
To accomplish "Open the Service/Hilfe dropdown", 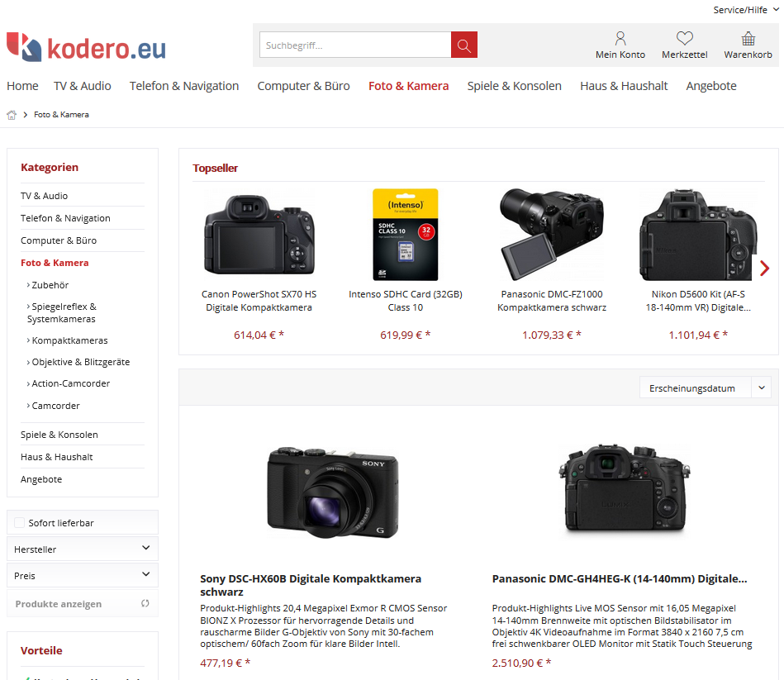I will pyautogui.click(x=745, y=10).
